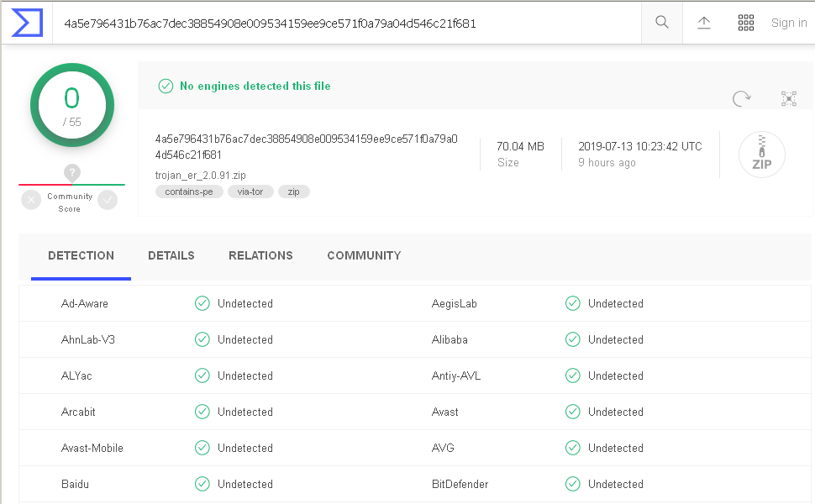The height and width of the screenshot is (504, 815).
Task: Click the search magnifier icon
Action: tap(662, 23)
